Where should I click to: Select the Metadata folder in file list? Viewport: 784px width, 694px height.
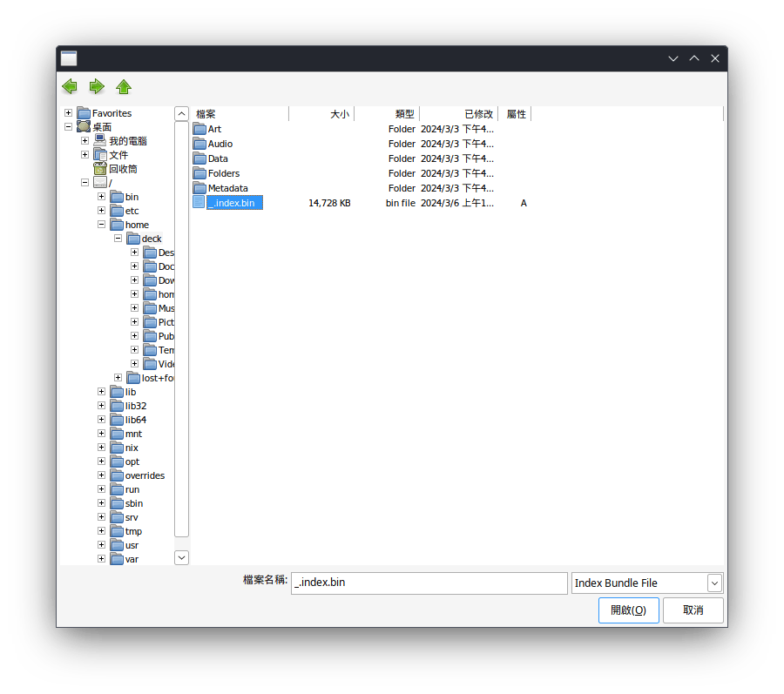(x=226, y=188)
